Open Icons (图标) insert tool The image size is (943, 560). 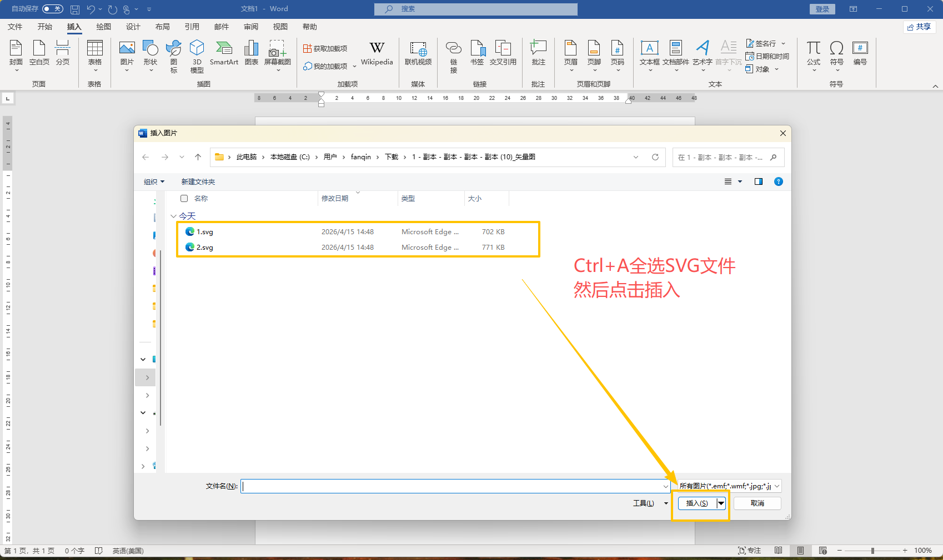174,56
